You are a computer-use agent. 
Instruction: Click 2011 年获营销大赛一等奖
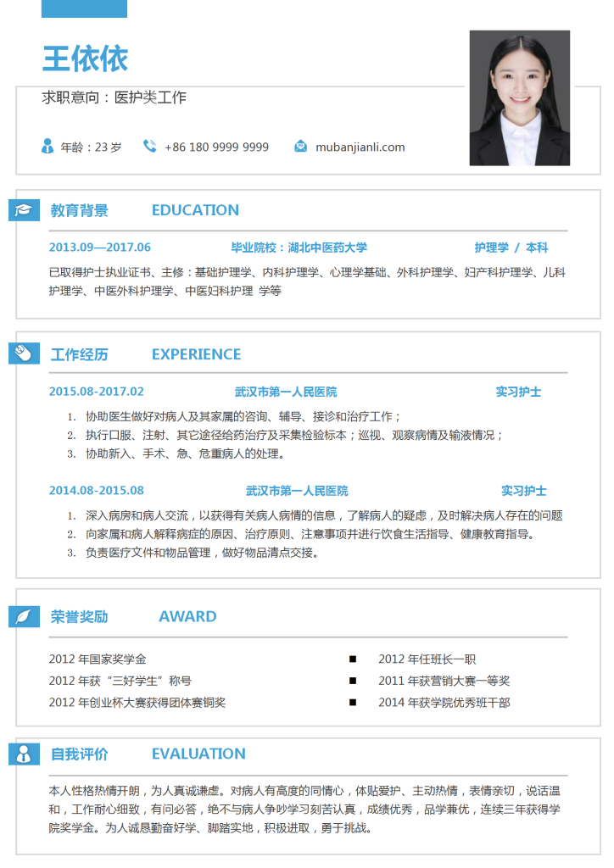444,681
